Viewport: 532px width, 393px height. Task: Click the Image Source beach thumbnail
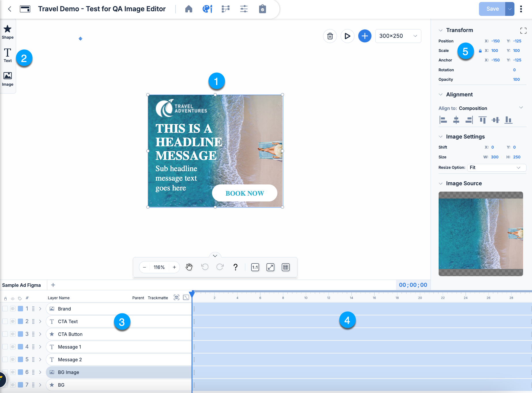click(x=481, y=234)
